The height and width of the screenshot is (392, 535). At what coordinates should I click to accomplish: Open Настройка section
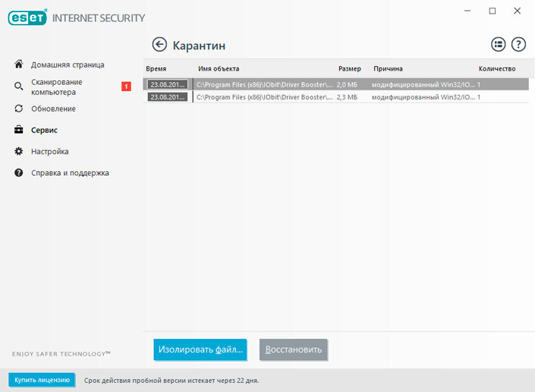[50, 152]
